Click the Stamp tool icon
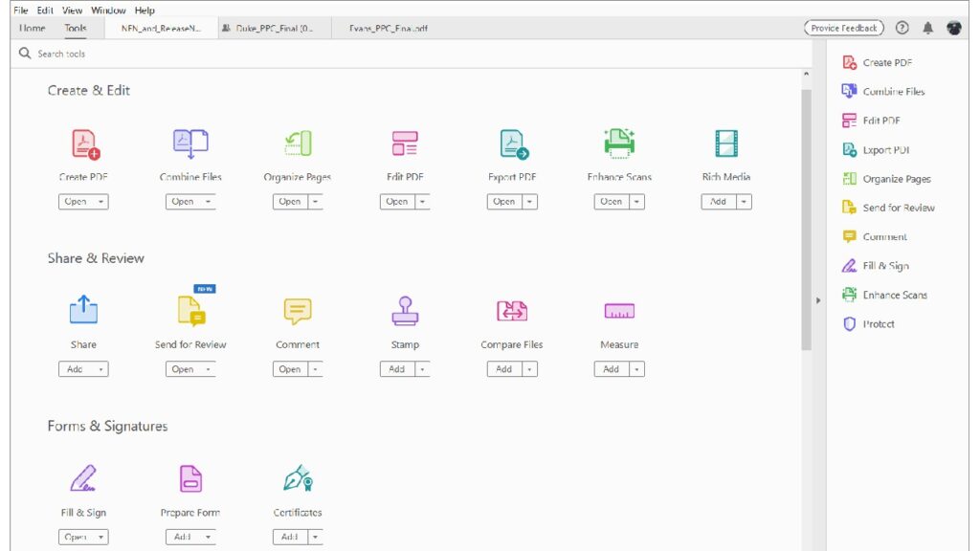Viewport: 980px width, 551px height. [405, 311]
